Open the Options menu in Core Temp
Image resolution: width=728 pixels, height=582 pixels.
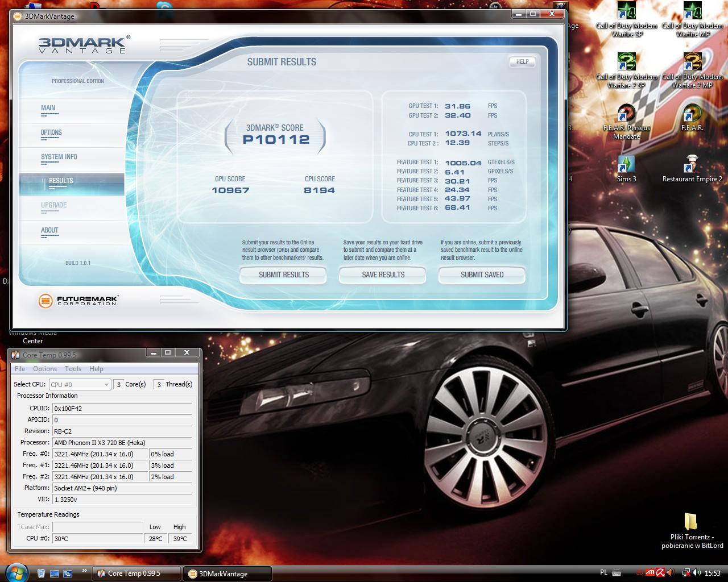45,369
